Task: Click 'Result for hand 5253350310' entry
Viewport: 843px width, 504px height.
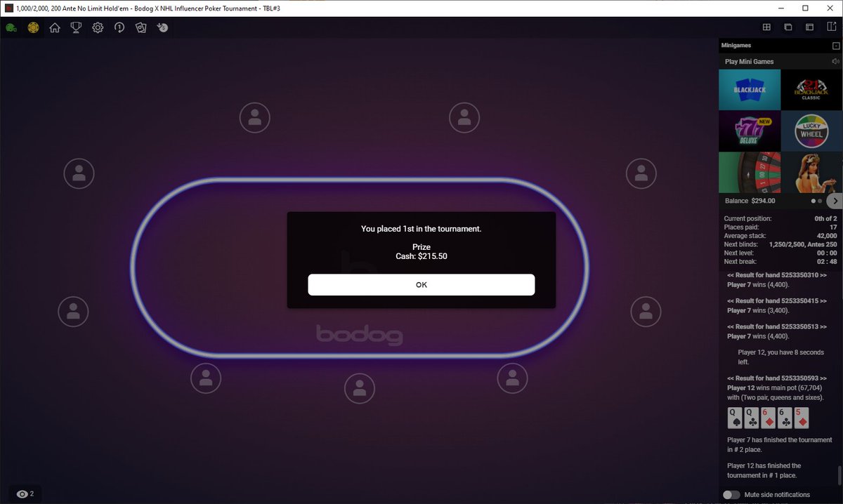Action: [x=776, y=274]
